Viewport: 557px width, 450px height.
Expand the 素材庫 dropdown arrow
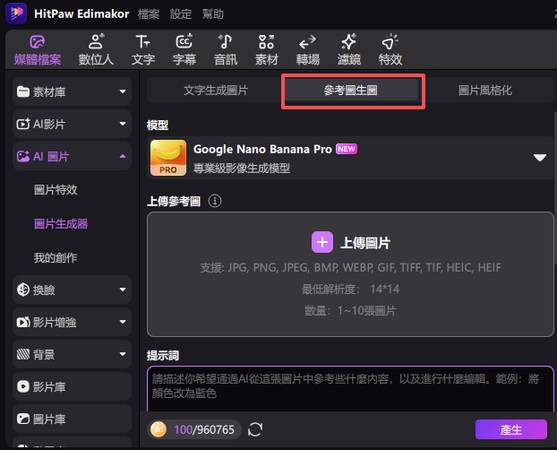point(123,92)
